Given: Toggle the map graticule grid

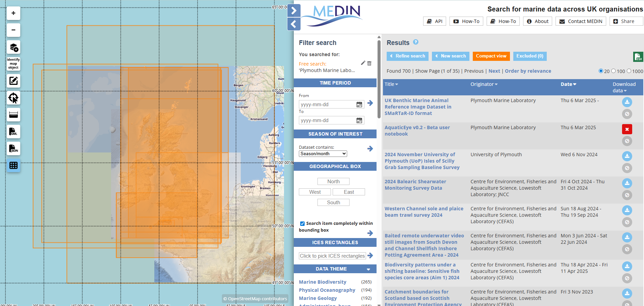Looking at the screenshot, I should (x=14, y=165).
